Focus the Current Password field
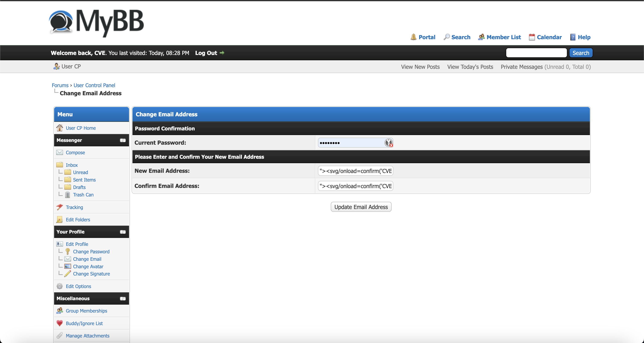The width and height of the screenshot is (644, 343). [x=355, y=143]
